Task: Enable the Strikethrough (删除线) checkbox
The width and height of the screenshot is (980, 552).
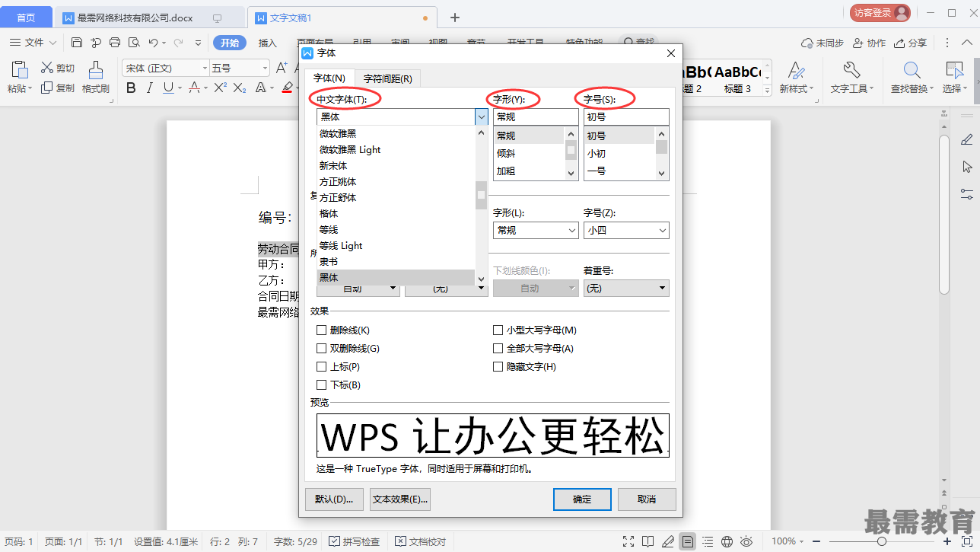Action: pos(322,330)
